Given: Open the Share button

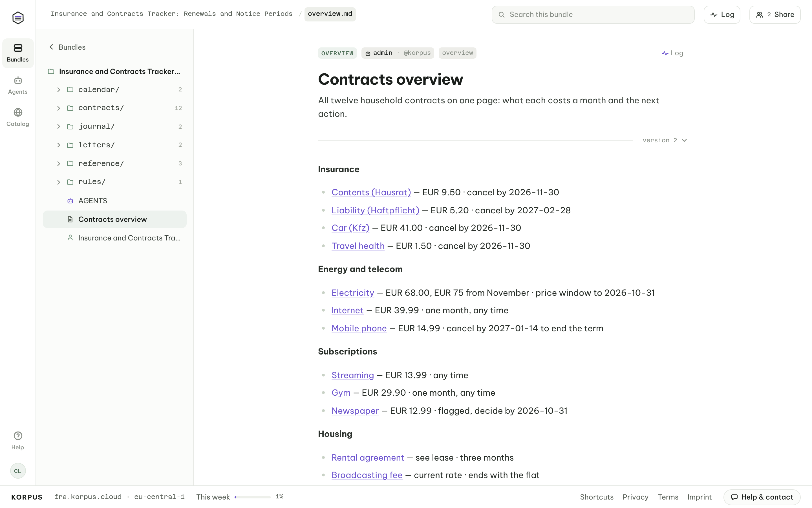Looking at the screenshot, I should 775,14.
